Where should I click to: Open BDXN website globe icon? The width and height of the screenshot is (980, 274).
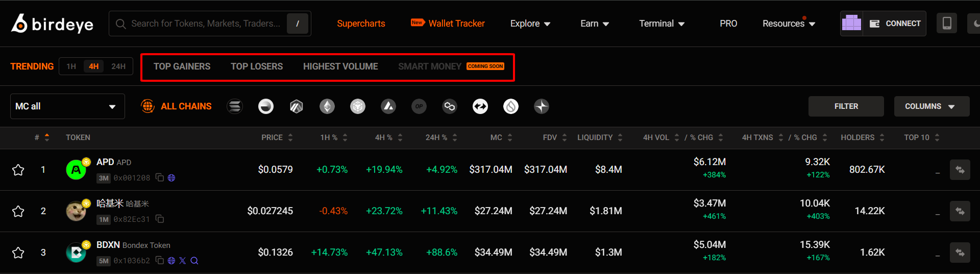[x=171, y=261]
